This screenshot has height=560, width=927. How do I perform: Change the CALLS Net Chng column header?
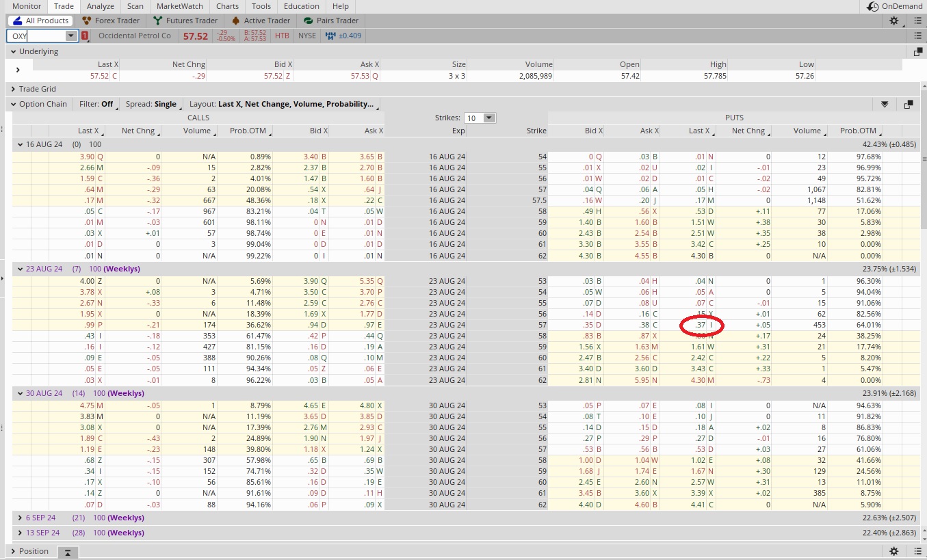click(131, 131)
